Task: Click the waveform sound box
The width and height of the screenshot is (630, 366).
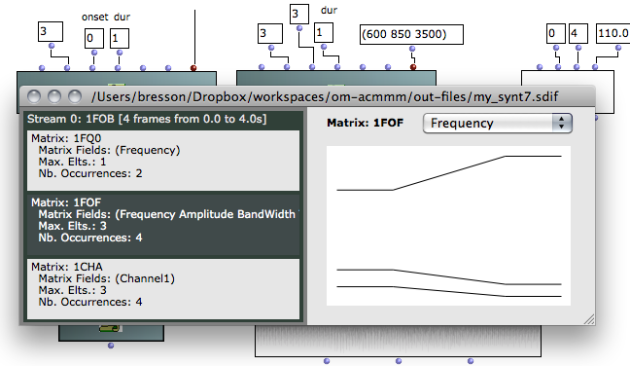Action: click(398, 341)
